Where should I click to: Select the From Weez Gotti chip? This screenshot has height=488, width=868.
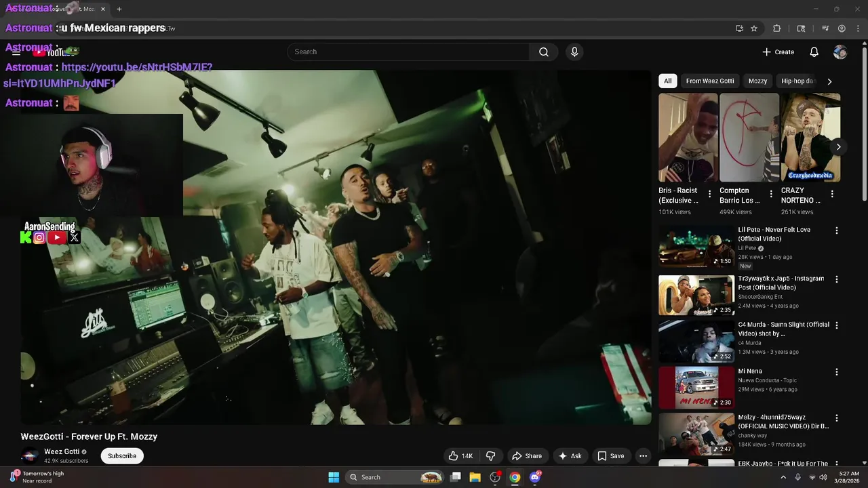click(710, 81)
